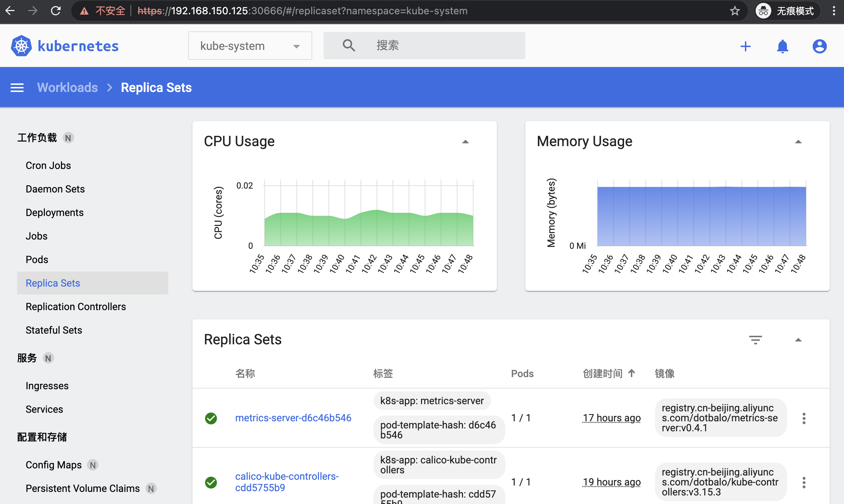Click the 搜索 search input field
This screenshot has width=844, height=504.
pos(424,46)
